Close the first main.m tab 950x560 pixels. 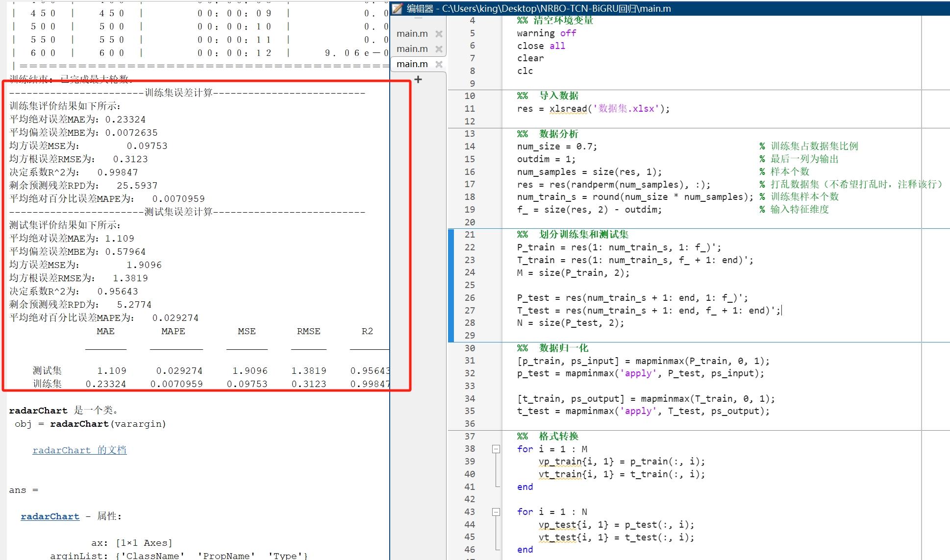[439, 34]
